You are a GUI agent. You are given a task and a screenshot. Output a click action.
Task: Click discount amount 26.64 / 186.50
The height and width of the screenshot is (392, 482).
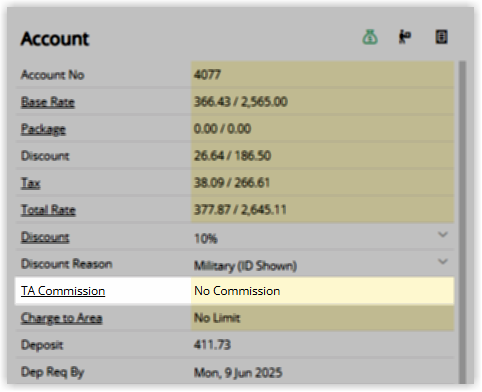point(232,156)
